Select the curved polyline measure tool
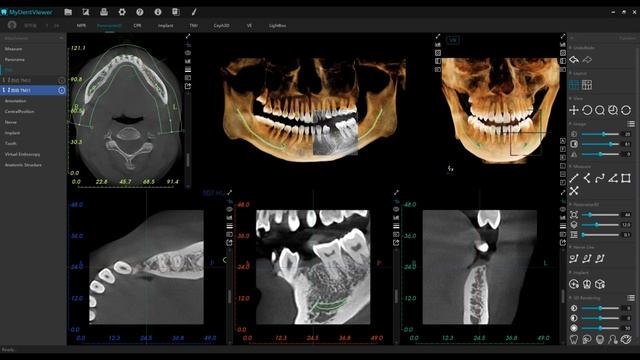The width and height of the screenshot is (640, 360). (600, 178)
